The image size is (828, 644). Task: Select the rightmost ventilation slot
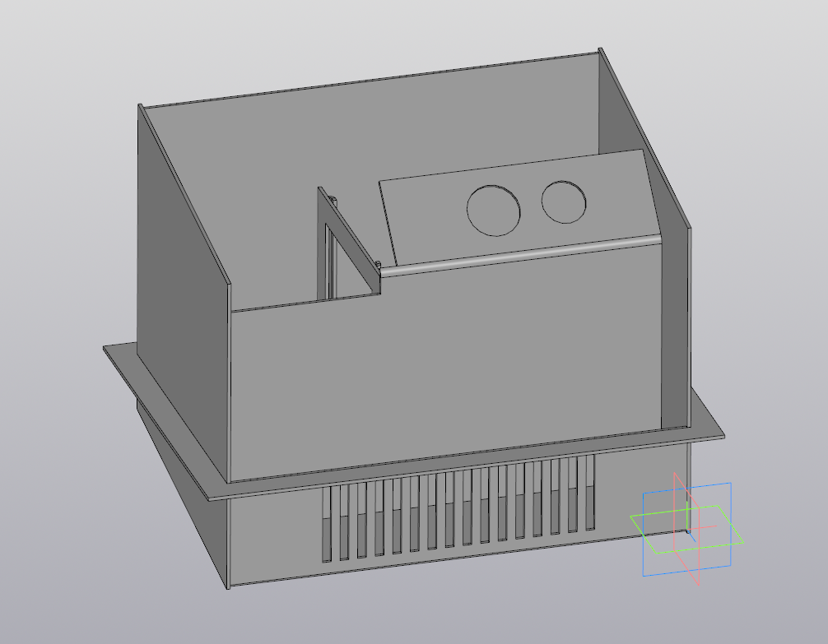590,493
